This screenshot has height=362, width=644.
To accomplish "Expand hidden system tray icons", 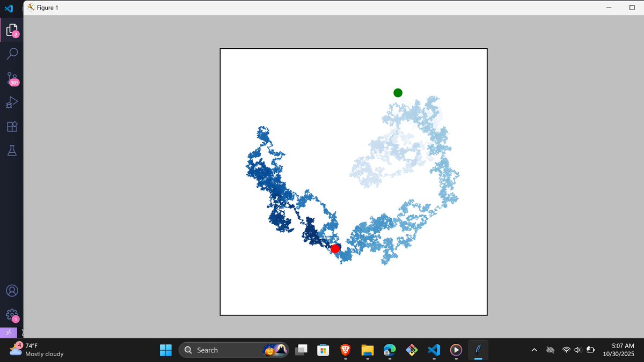I will tap(535, 350).
